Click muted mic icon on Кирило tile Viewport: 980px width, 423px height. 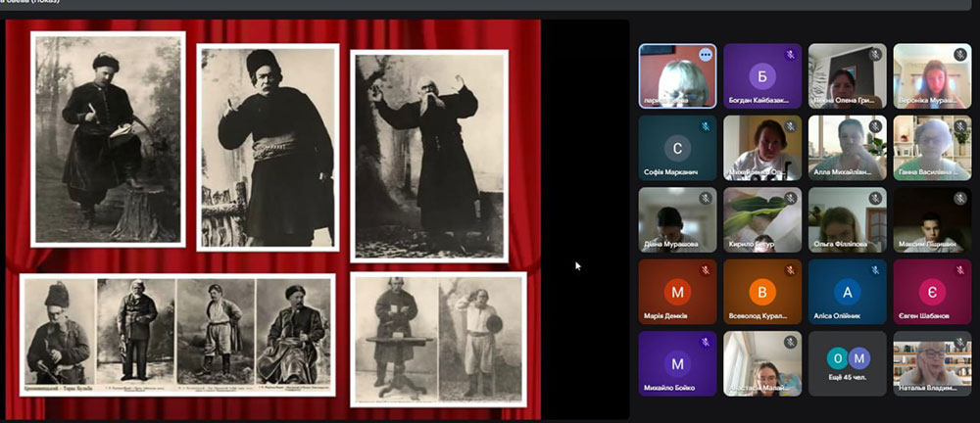790,199
